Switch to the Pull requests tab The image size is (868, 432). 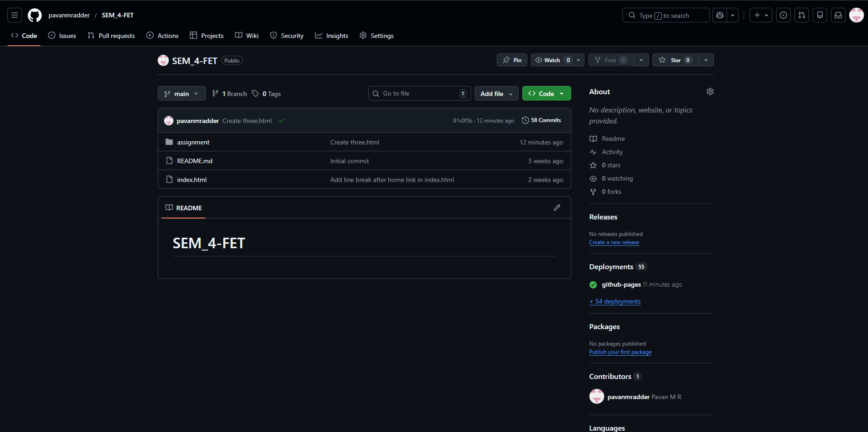click(x=111, y=36)
